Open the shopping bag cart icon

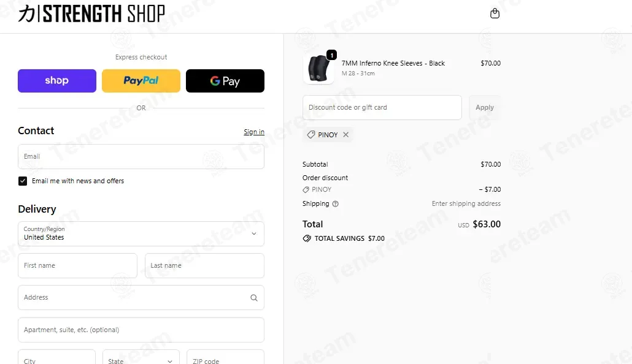(495, 13)
